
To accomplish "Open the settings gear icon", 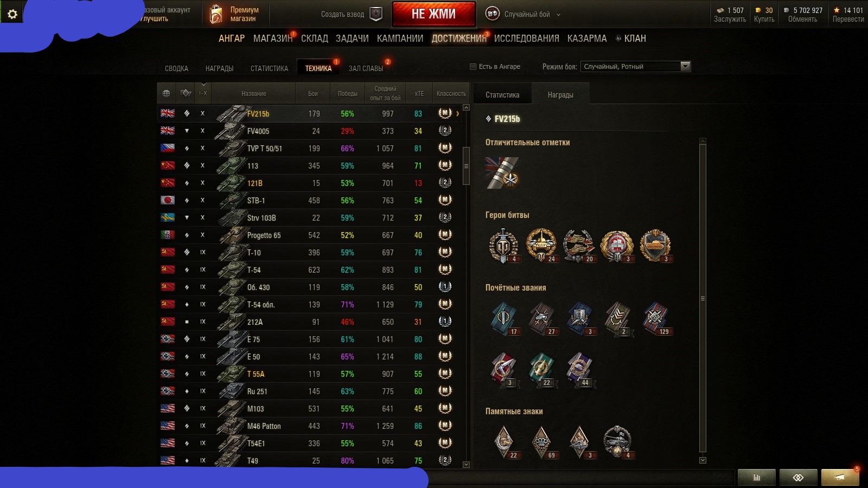I will click(12, 14).
